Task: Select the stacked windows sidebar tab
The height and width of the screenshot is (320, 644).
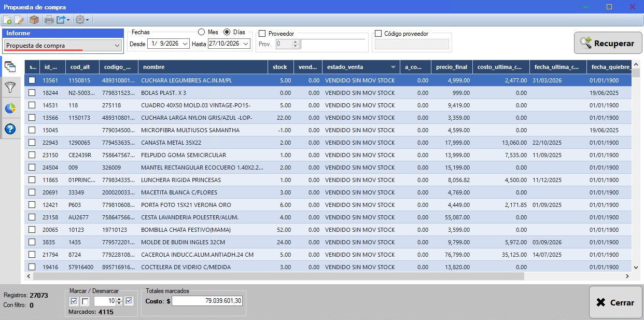Action: pos(10,66)
